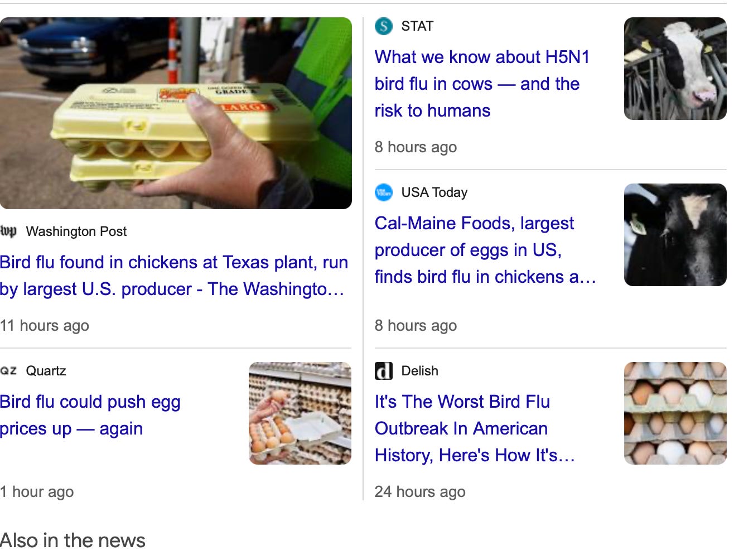Click the Quartz source name

coord(46,371)
